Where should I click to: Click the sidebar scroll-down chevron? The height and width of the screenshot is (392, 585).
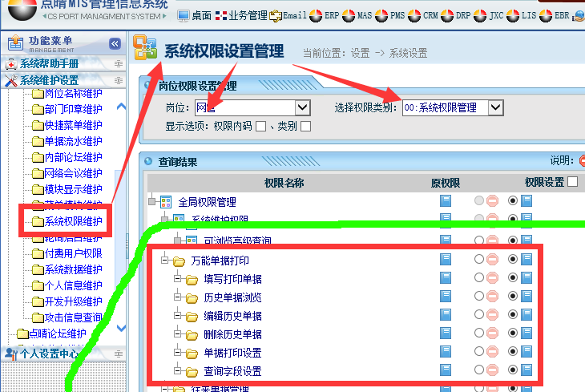pos(121,328)
